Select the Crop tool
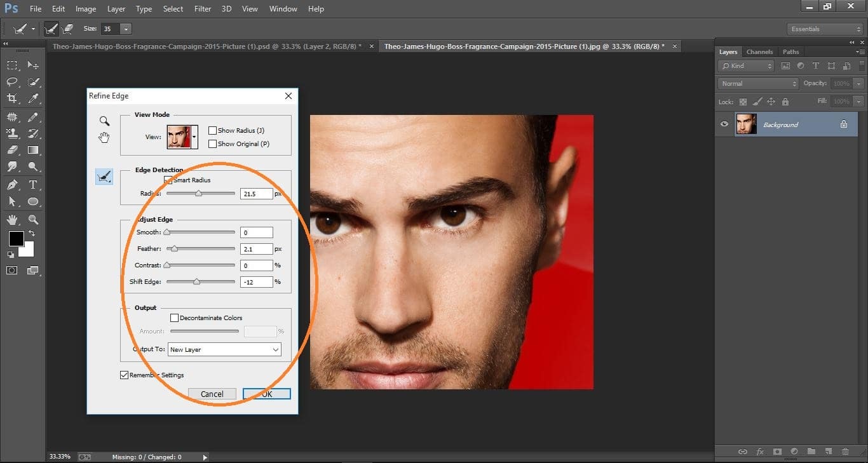This screenshot has height=463, width=868. pos(11,98)
